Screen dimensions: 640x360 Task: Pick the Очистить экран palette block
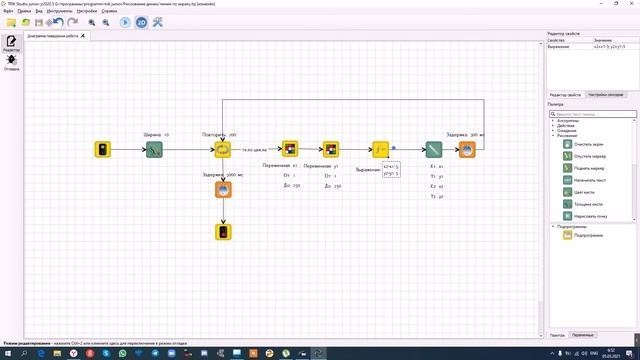(583, 144)
